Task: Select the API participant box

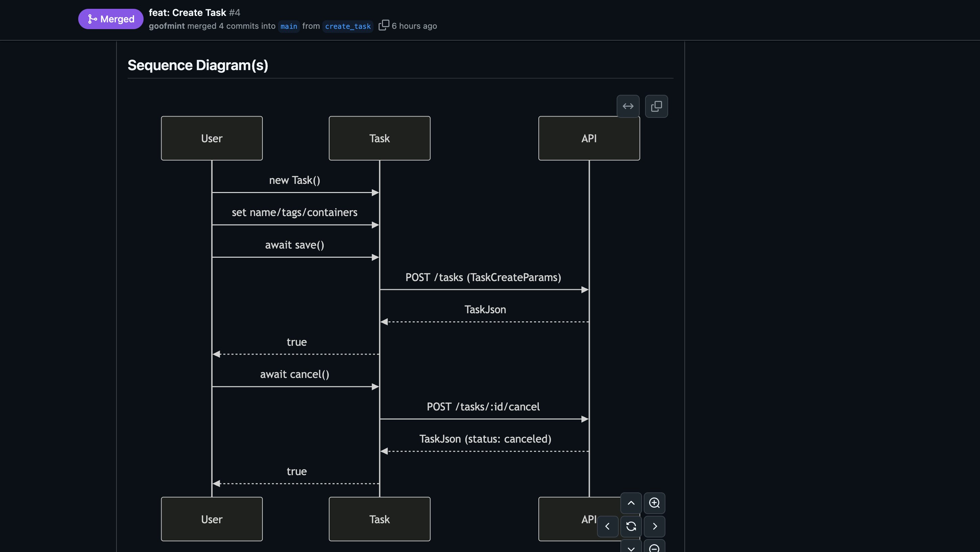Action: click(589, 138)
